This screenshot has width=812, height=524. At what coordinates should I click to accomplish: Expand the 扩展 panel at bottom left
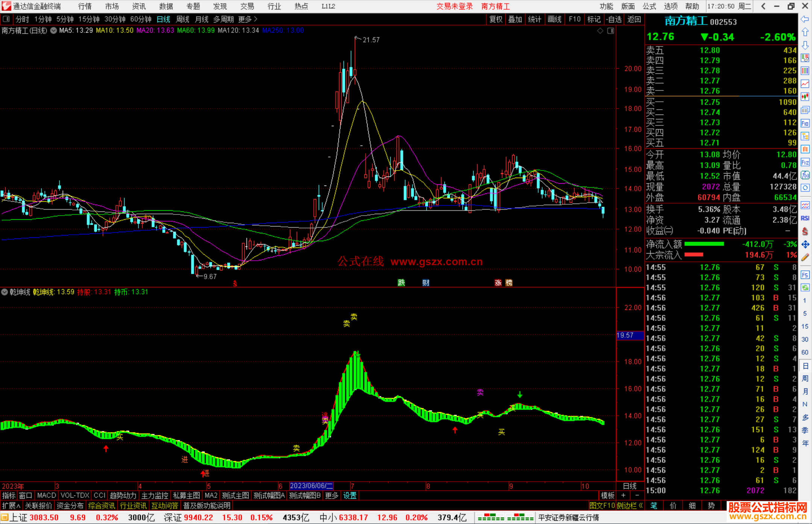(x=11, y=506)
